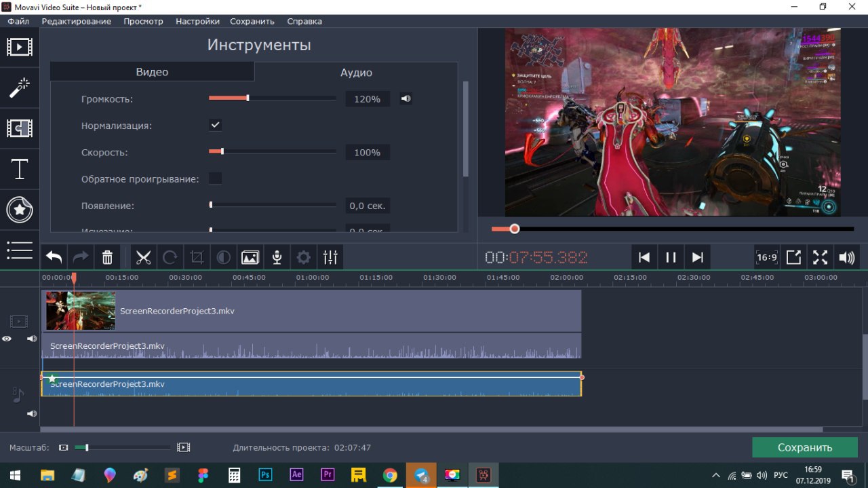Zoom out timeline with small film icon
This screenshot has height=488, width=868.
tap(64, 447)
